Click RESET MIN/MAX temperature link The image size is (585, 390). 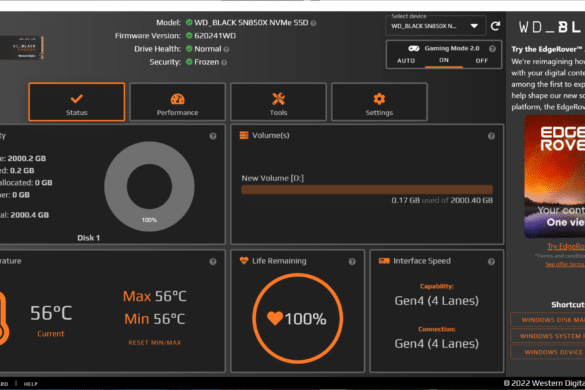click(x=155, y=343)
